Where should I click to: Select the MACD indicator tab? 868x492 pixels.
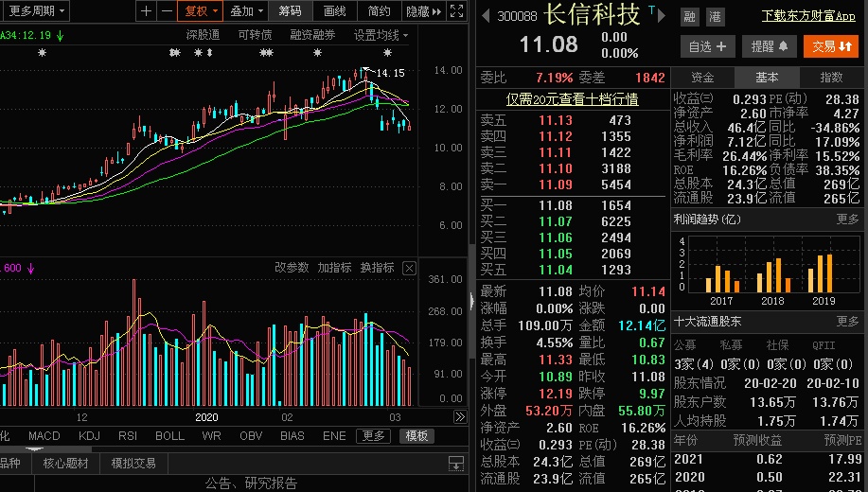[44, 436]
